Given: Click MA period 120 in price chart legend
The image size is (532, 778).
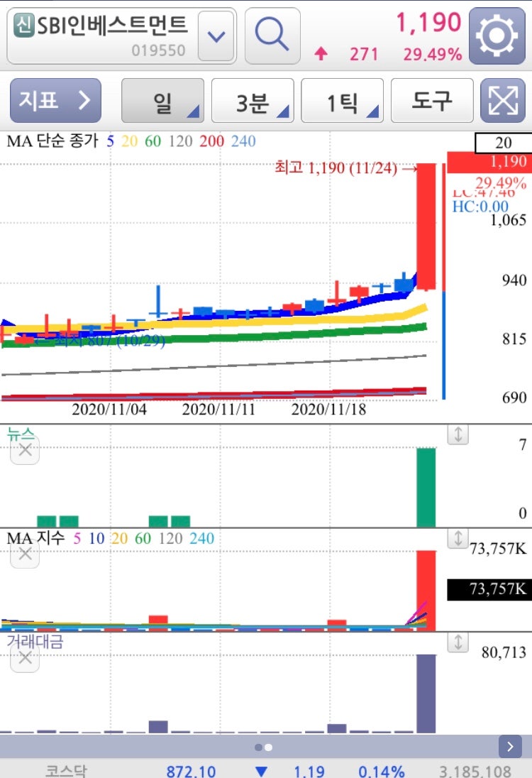Looking at the screenshot, I should coord(180,141).
